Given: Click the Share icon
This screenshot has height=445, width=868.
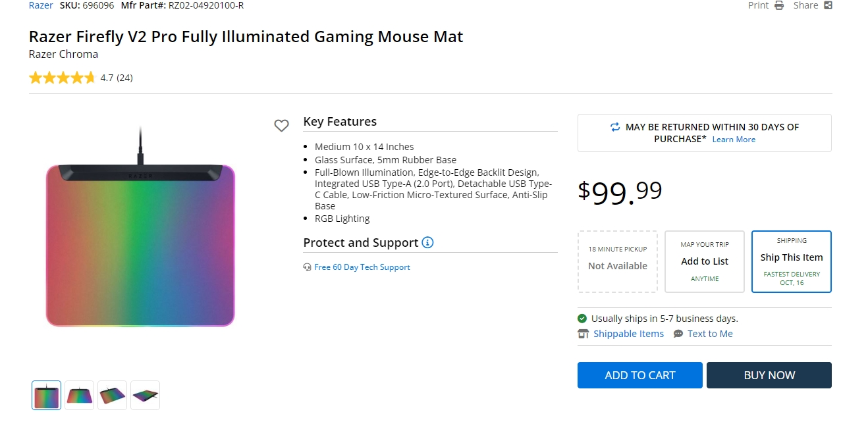Looking at the screenshot, I should point(828,5).
